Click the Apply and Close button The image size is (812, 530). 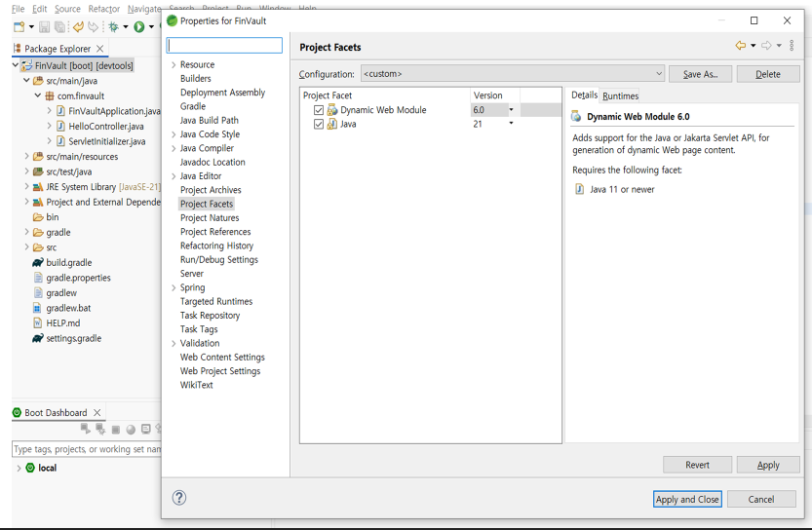pos(687,499)
